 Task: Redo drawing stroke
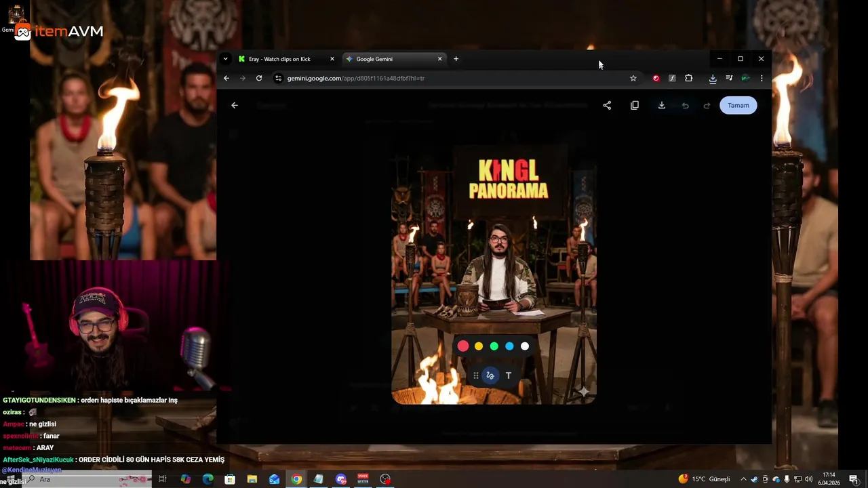707,105
